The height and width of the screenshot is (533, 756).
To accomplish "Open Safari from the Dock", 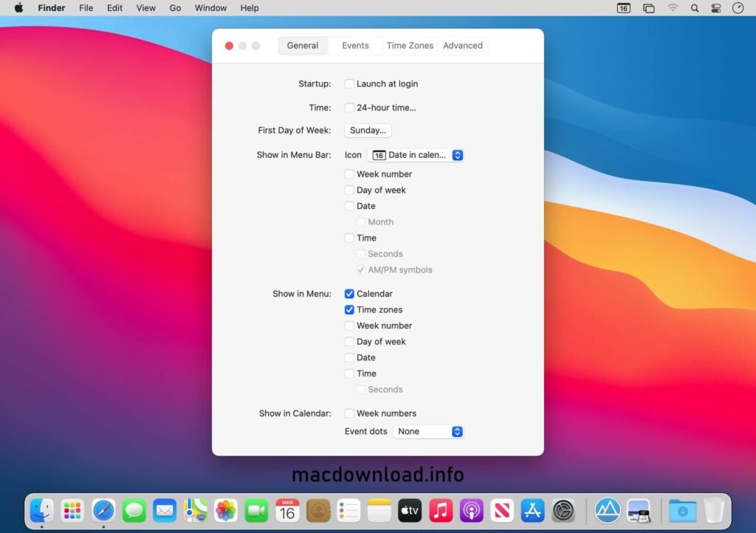I will (x=103, y=510).
